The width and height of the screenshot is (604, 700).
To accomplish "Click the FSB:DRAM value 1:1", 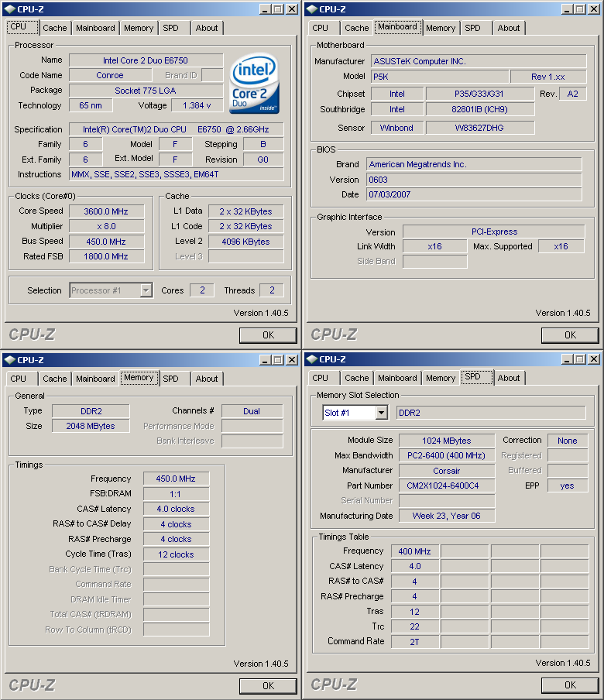I will 176,494.
